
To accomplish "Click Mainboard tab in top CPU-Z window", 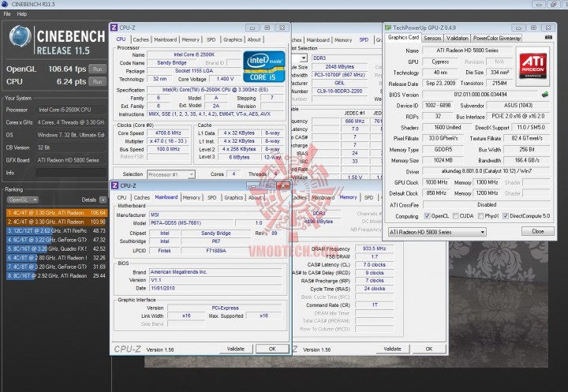I will (x=165, y=39).
